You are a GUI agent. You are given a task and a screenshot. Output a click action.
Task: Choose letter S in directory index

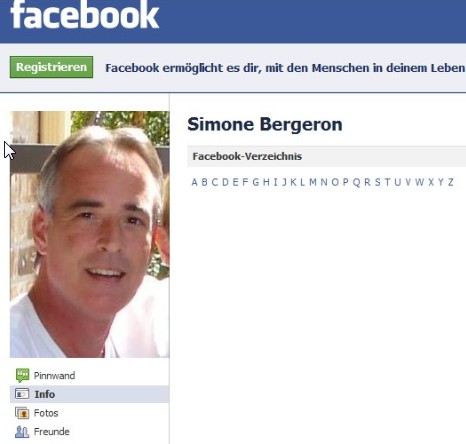coord(377,182)
